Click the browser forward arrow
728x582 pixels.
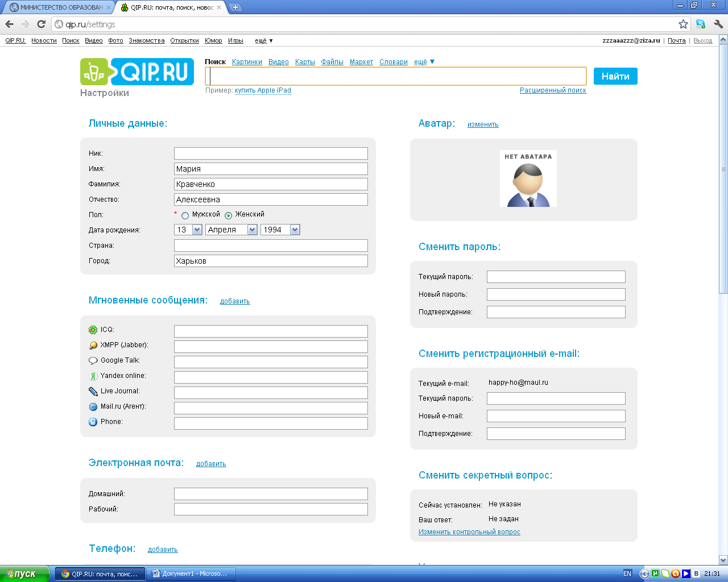(x=25, y=24)
